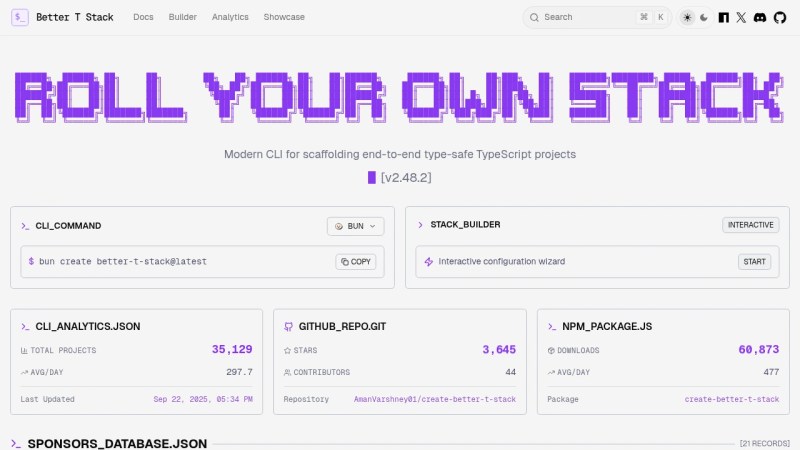Click the contributors people icon

pos(287,372)
